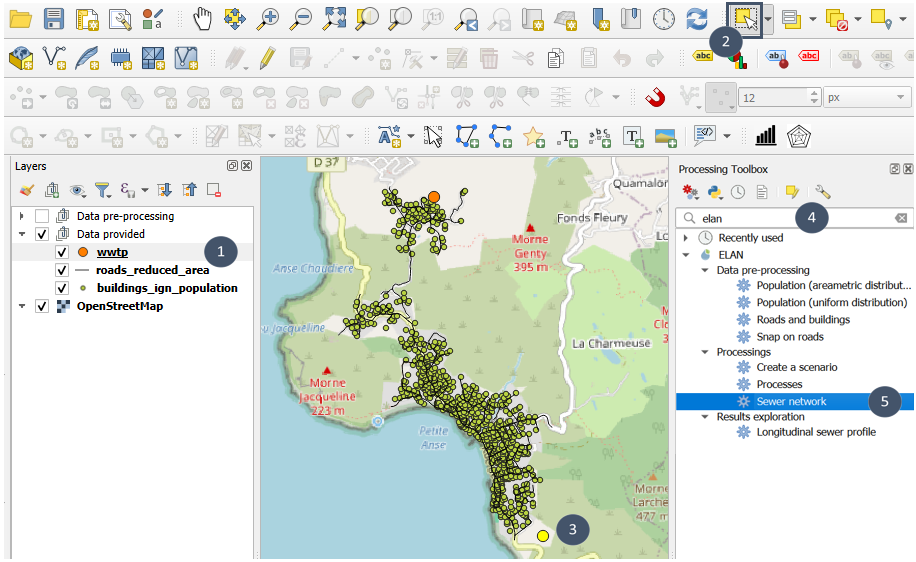The height and width of the screenshot is (562, 916).
Task: Select the roads_reduced_area layer
Action: coord(152,270)
